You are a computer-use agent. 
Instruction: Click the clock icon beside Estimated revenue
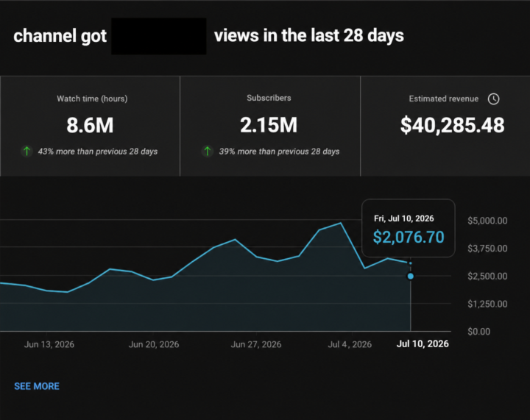point(493,99)
